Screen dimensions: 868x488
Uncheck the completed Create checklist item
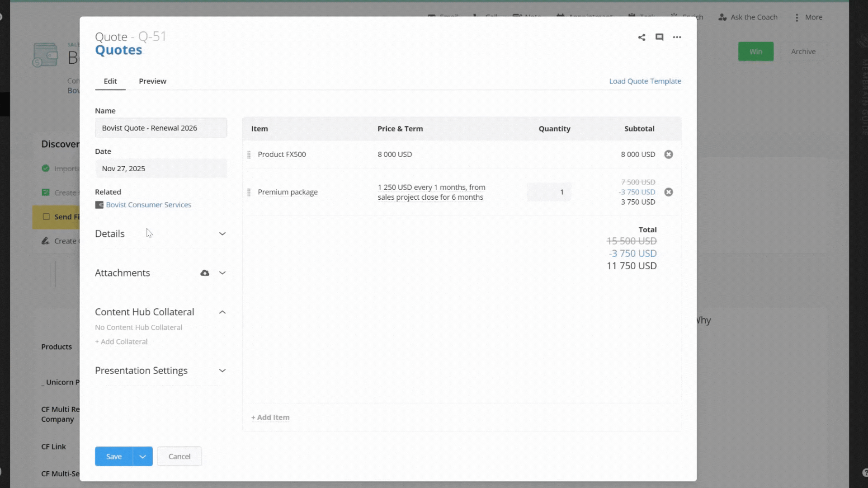pyautogui.click(x=45, y=192)
